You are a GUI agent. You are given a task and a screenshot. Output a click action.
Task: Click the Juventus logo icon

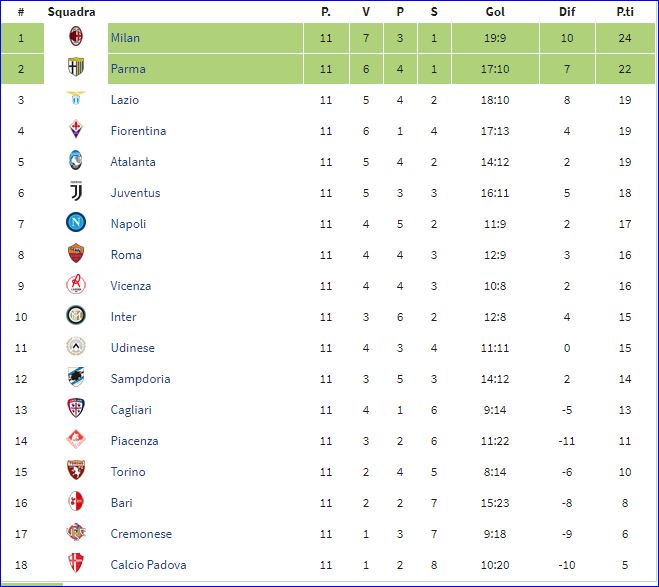tap(75, 193)
